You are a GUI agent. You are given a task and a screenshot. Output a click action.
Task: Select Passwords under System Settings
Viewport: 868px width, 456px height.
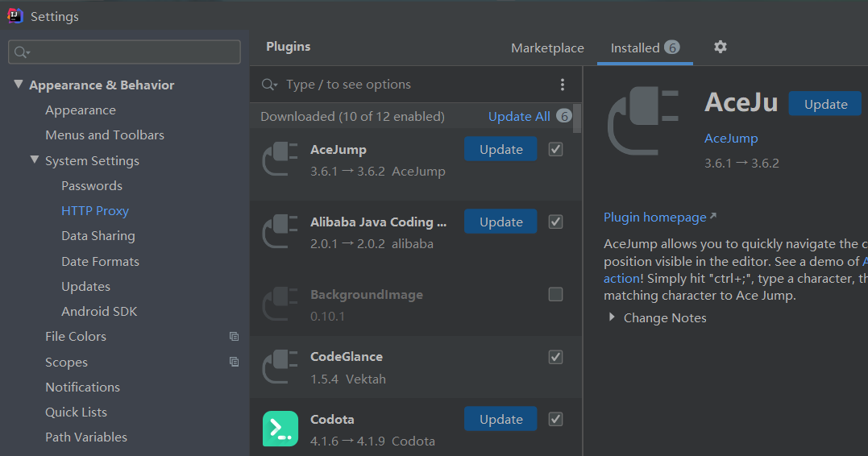click(x=92, y=186)
